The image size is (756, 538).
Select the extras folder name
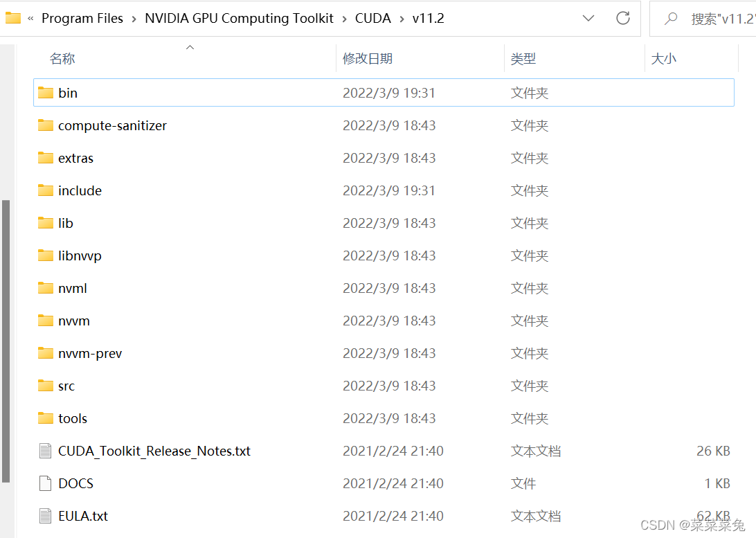75,158
